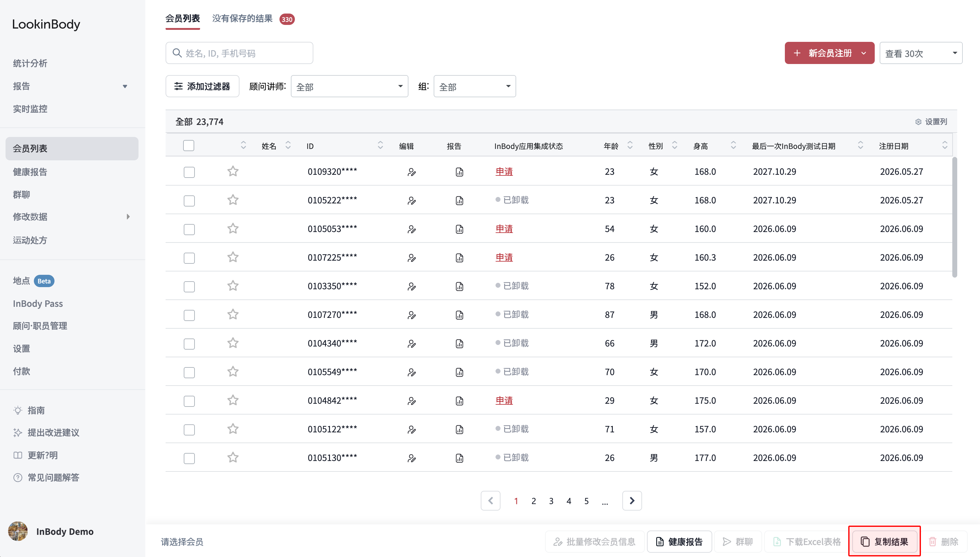This screenshot has width=980, height=557.
Task: Mark member 0105130**** with the star
Action: point(233,457)
